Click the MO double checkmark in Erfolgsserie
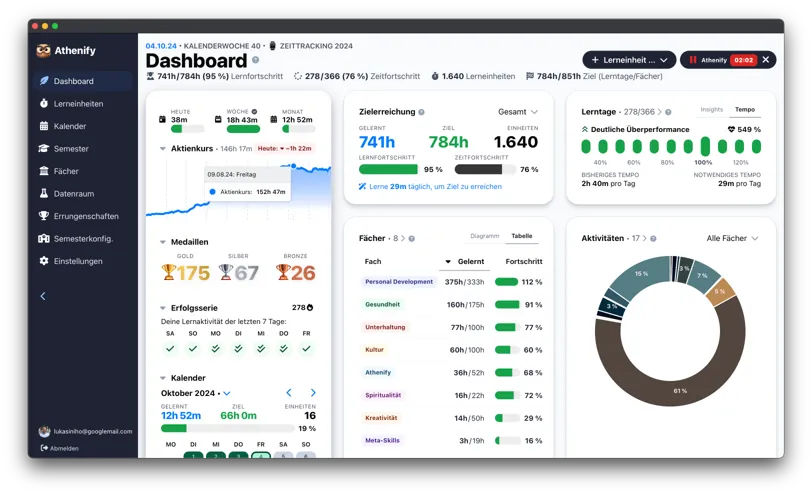This screenshot has width=812, height=495. coord(215,348)
